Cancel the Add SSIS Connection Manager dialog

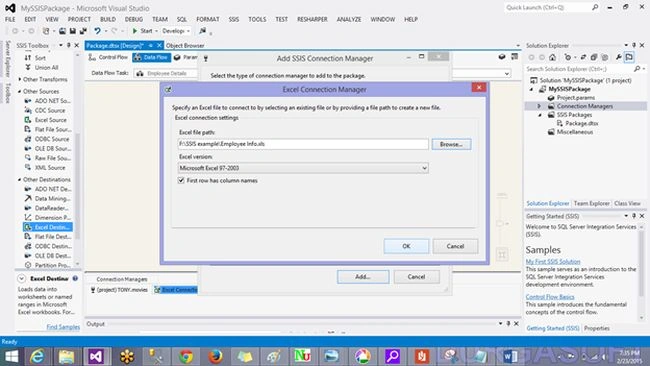[x=416, y=276]
